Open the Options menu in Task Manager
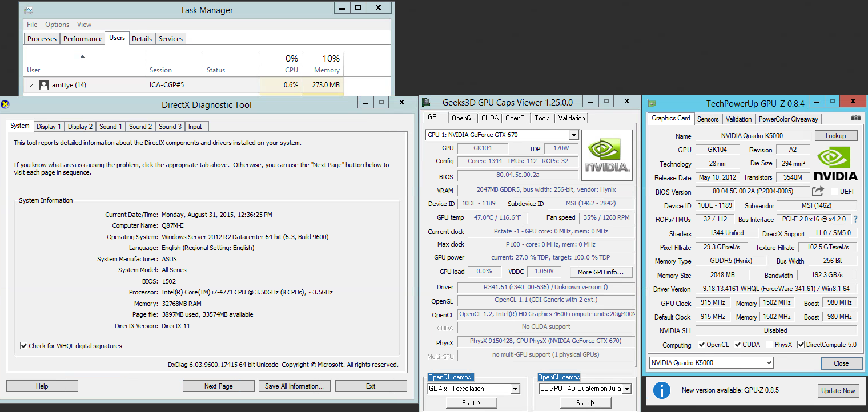868x412 pixels. point(57,25)
